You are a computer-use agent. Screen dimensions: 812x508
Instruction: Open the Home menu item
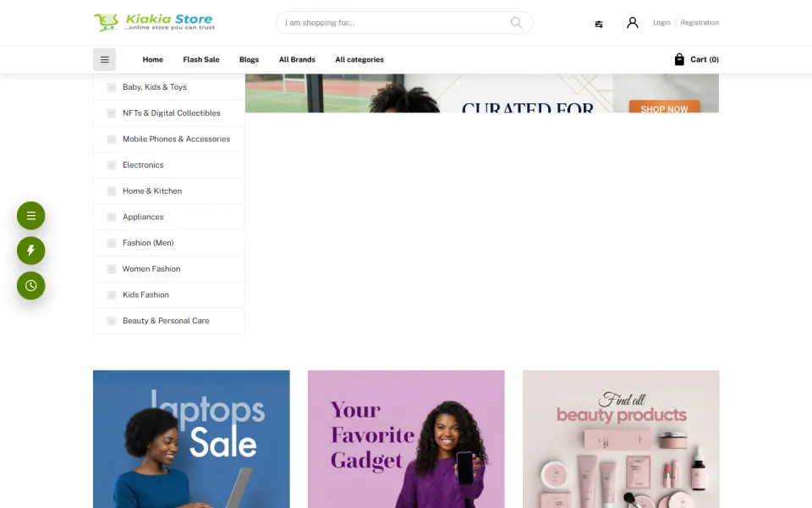coord(153,59)
